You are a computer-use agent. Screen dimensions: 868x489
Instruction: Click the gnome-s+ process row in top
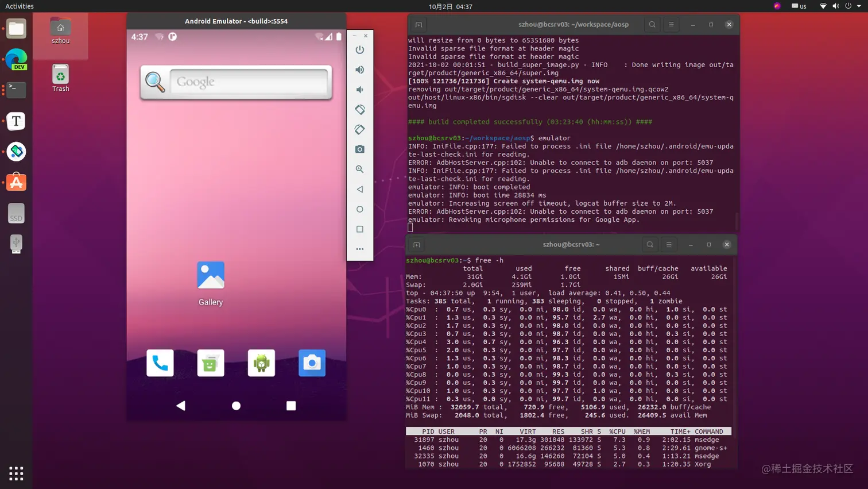(x=568, y=448)
